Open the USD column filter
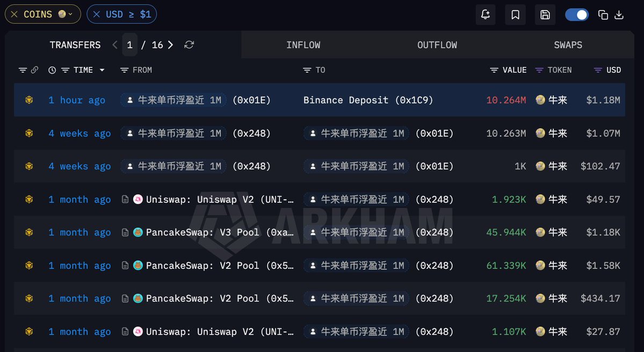Image resolution: width=644 pixels, height=352 pixels. pos(598,70)
